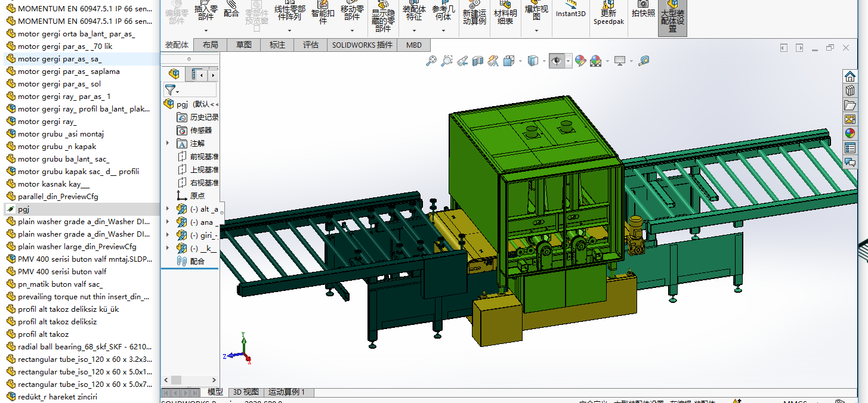The height and width of the screenshot is (403, 868).
Task: Open the Custom Properties task pane icon
Action: (x=850, y=148)
